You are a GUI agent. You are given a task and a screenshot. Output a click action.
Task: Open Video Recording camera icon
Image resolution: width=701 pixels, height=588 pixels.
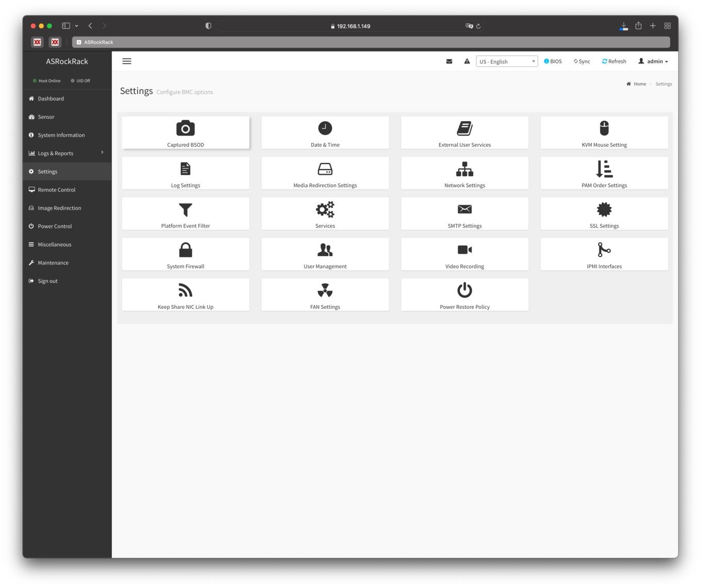point(465,249)
